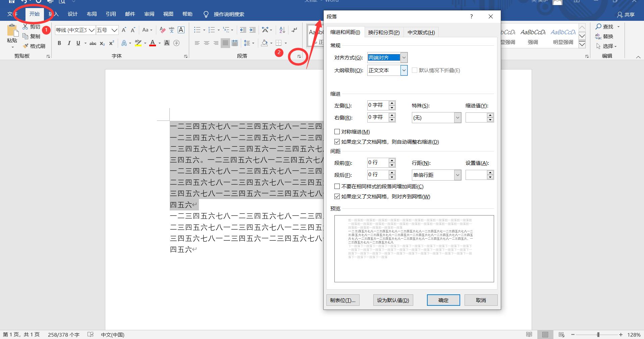Screen dimensions: 644x339
Task: Click the bullet list icon
Action: click(197, 30)
